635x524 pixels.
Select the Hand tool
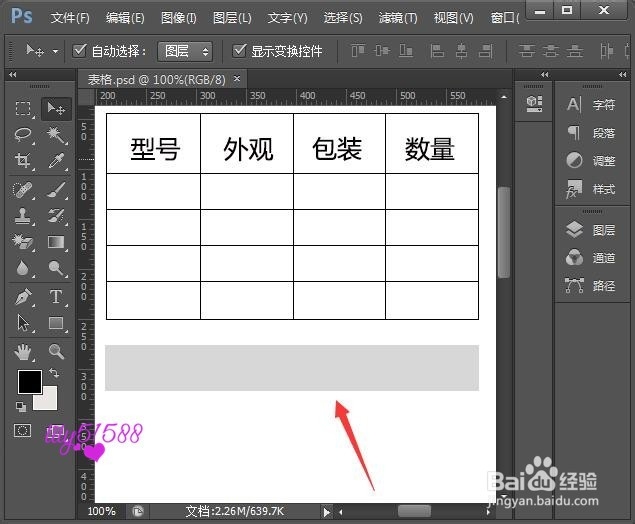tap(23, 352)
